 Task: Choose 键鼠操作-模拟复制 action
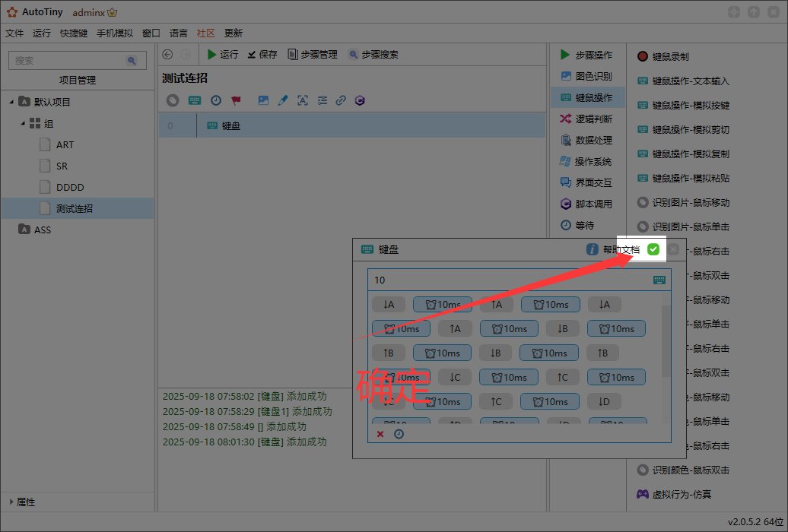pyautogui.click(x=683, y=154)
